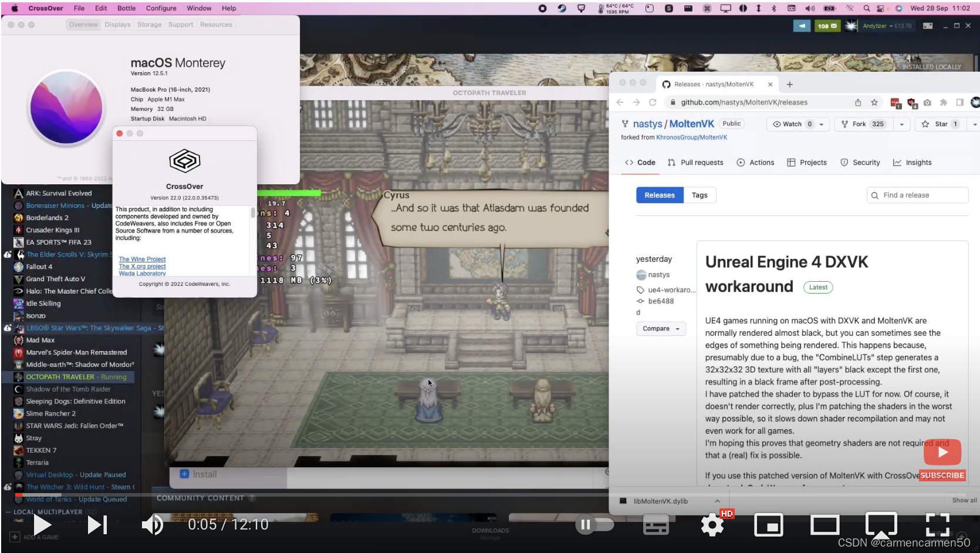Open the extensions puzzle icon

943,102
